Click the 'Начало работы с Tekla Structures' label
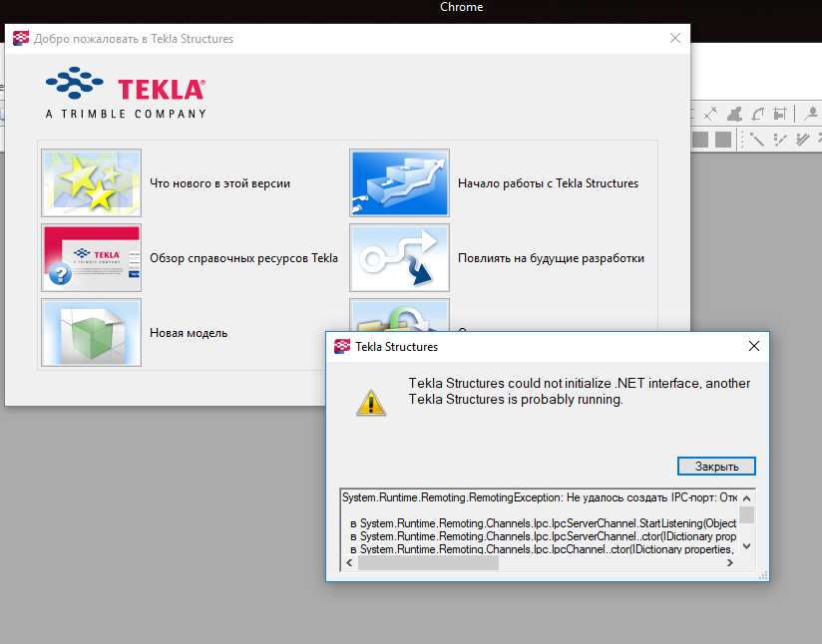Image resolution: width=822 pixels, height=644 pixels. pos(548,183)
